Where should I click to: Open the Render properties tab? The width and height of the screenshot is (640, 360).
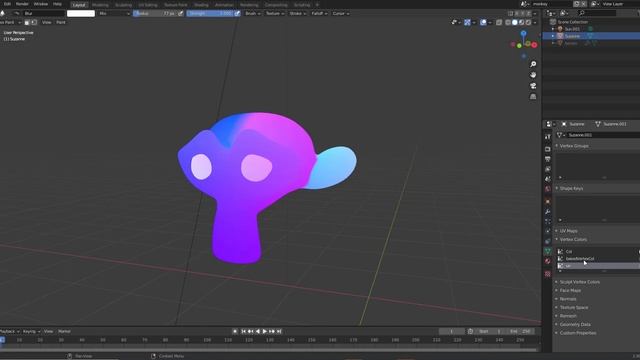(548, 149)
